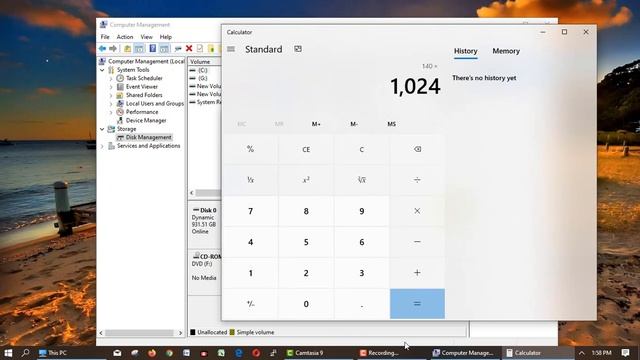Click digit 2 on calculator
This screenshot has width=640, height=360.
306,273
